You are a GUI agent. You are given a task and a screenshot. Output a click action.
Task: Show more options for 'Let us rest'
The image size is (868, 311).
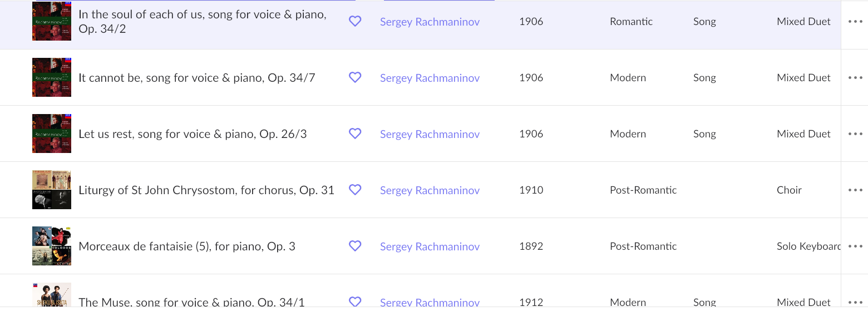point(855,134)
